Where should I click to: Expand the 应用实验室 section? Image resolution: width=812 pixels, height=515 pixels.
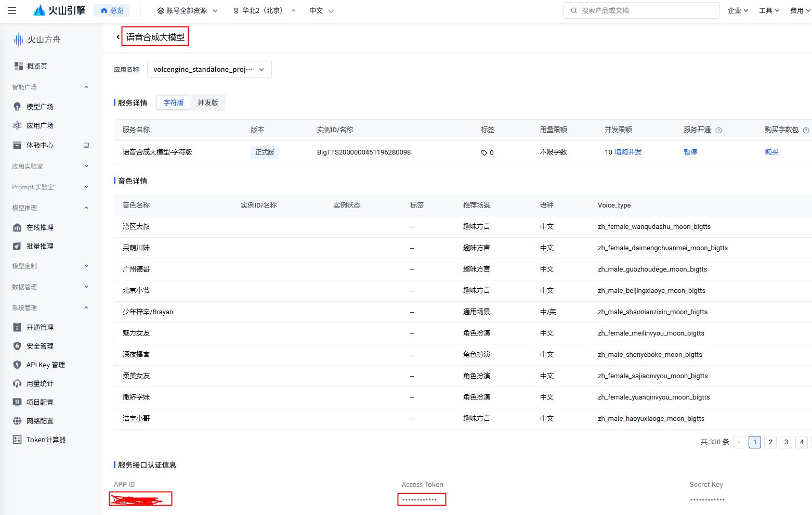coord(86,166)
